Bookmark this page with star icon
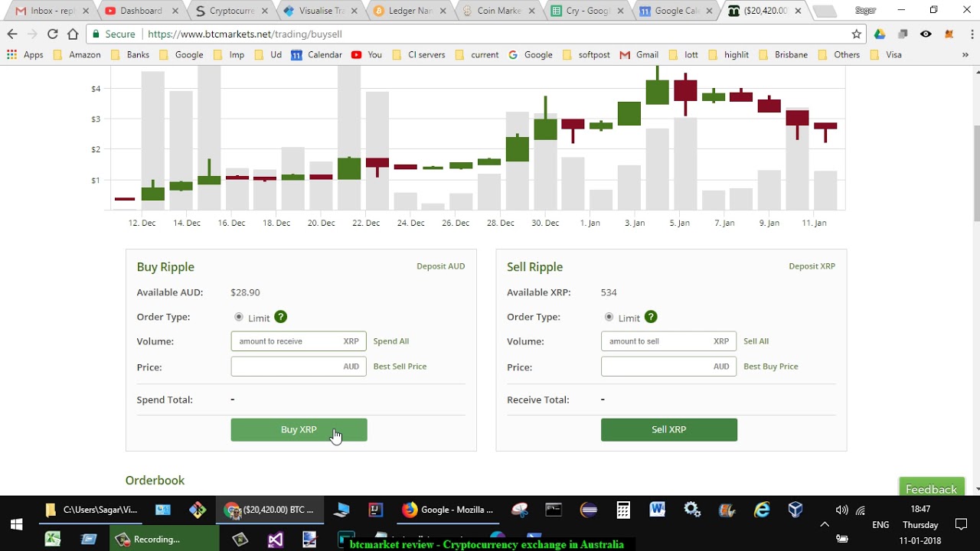The width and height of the screenshot is (980, 551). [x=857, y=34]
